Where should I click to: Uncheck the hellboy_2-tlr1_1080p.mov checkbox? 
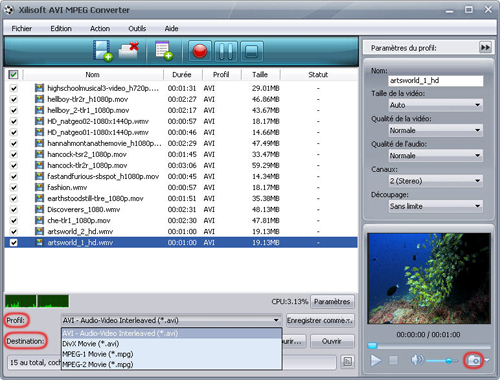14,110
